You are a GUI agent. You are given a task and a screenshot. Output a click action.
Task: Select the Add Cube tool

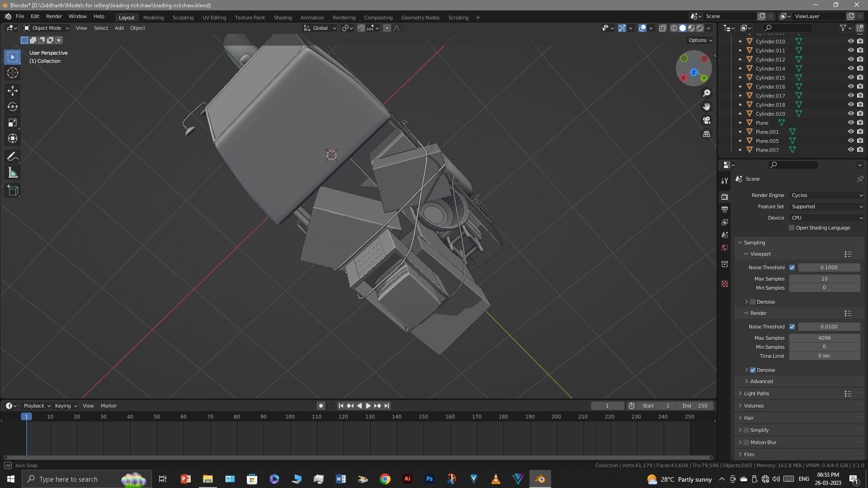coord(13,191)
